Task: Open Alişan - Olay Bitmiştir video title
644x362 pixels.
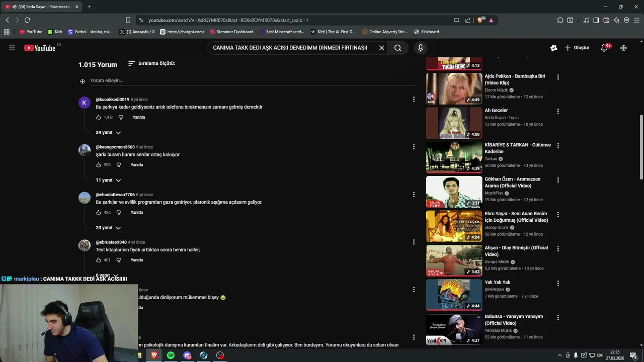Action: pos(516,251)
